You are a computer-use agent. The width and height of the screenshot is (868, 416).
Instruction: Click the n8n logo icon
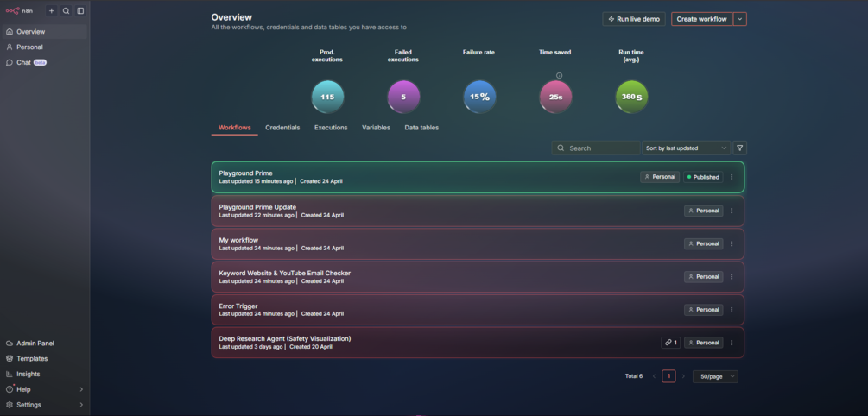pos(13,10)
